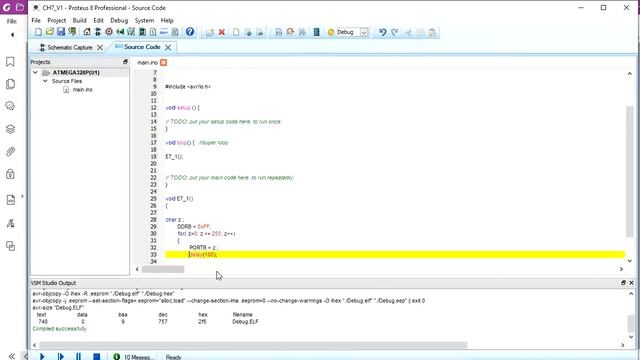Redo with the redo arrow icon
Image resolution: width=640 pixels, height=360 pixels.
click(395, 32)
